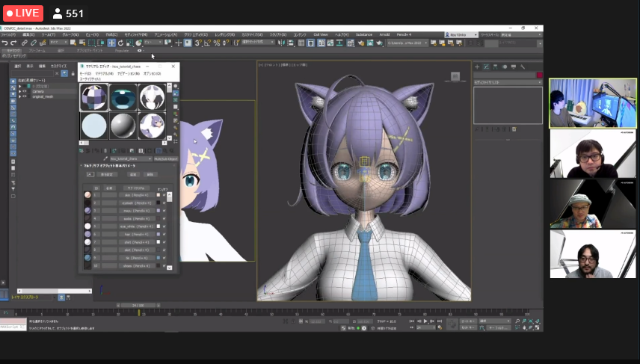Open the Modifier List dropdown
The width and height of the screenshot is (640, 364).
[x=508, y=82]
